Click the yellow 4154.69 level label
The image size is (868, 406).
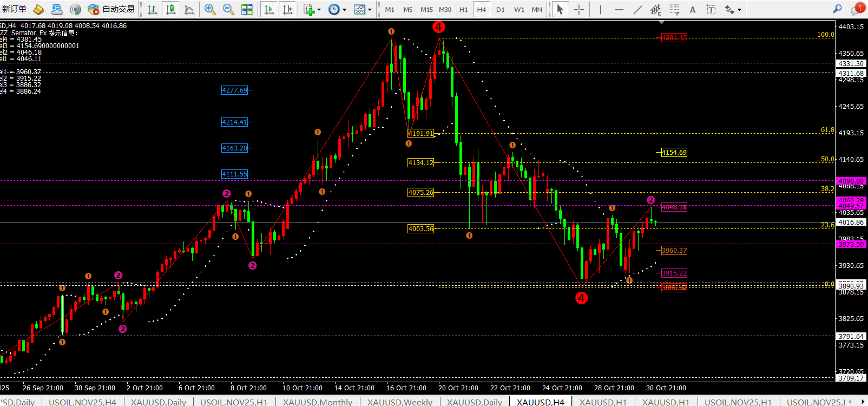pos(674,153)
